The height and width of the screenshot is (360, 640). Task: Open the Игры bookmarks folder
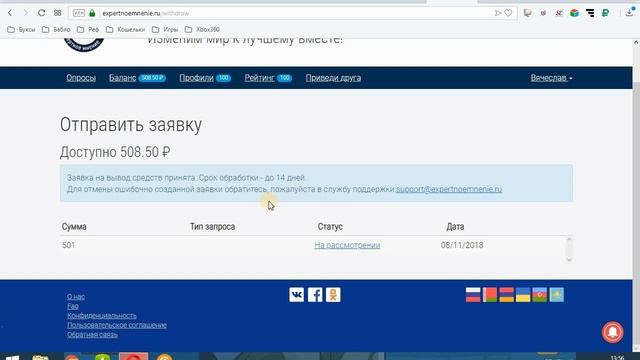coord(165,29)
